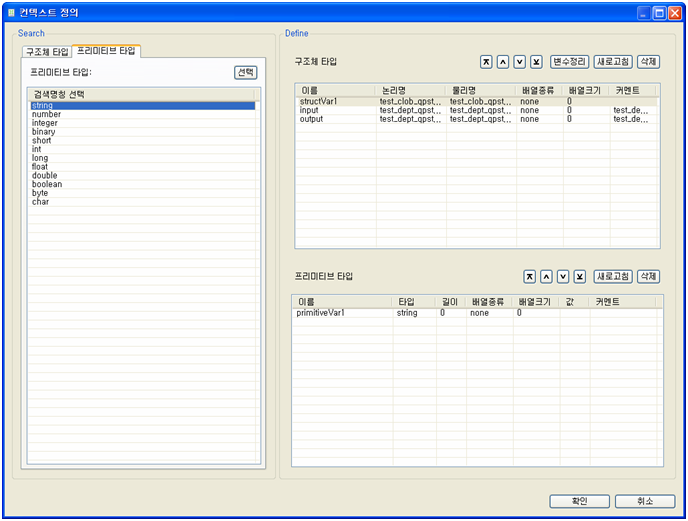Select the primitiveVar1 row
The width and height of the screenshot is (688, 521).
point(477,313)
